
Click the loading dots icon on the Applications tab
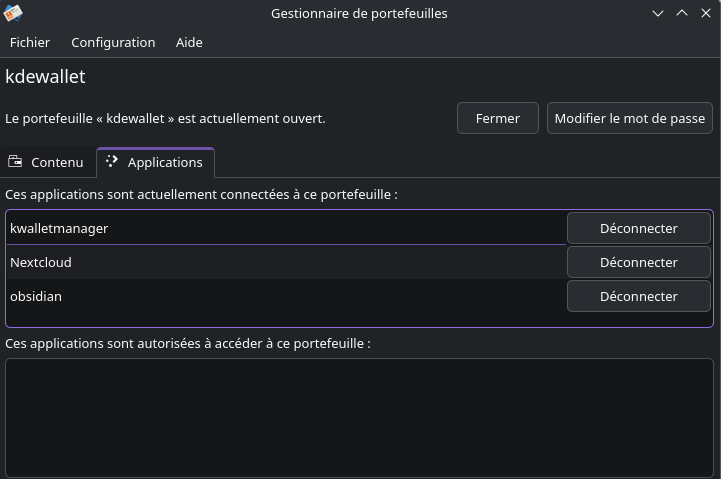tap(112, 162)
